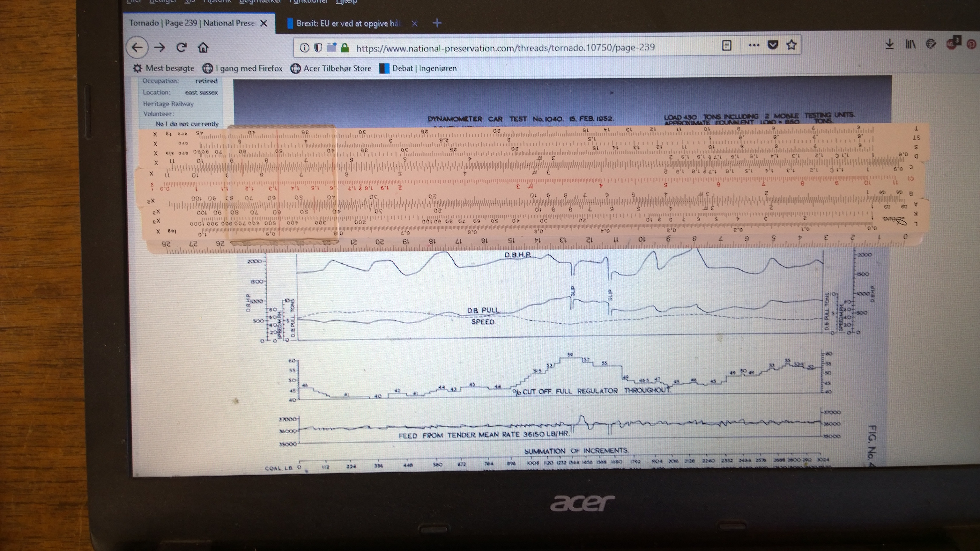980x551 pixels.
Task: Switch to the Brexit tab
Action: (x=348, y=24)
